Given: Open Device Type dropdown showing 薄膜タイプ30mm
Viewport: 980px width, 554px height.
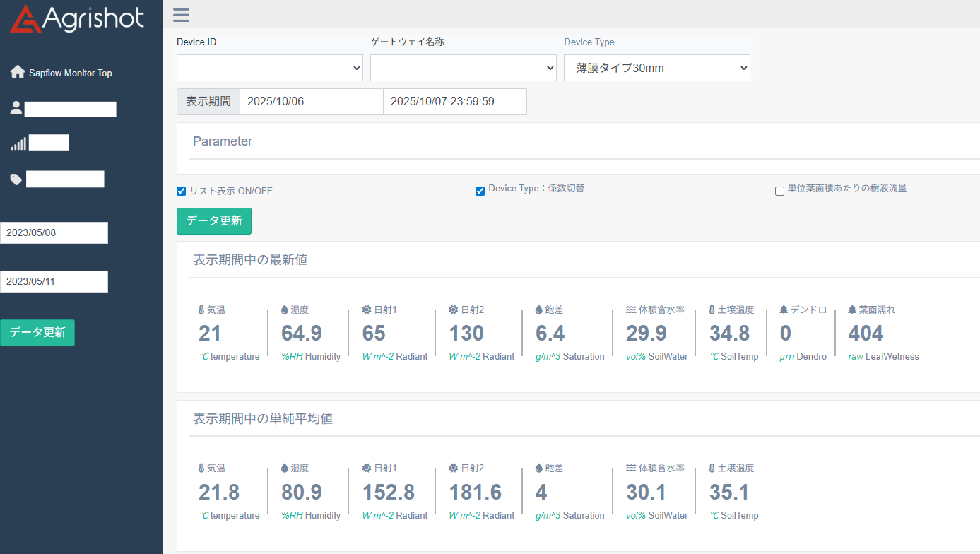Looking at the screenshot, I should pyautogui.click(x=656, y=68).
